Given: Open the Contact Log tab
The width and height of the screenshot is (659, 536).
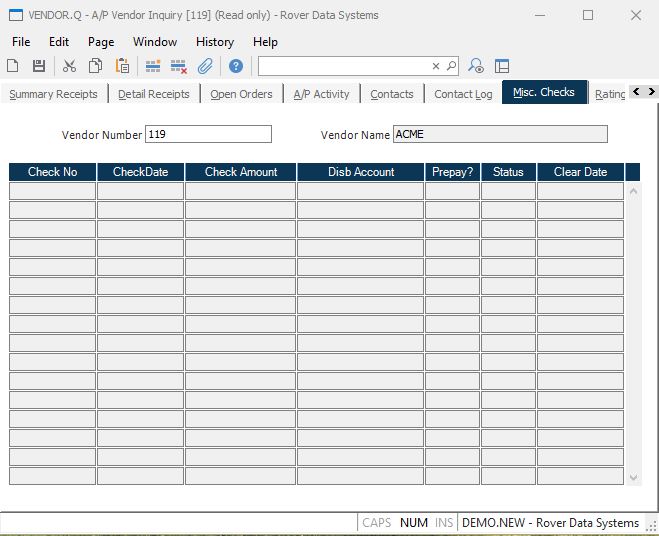Looking at the screenshot, I should pos(463,94).
